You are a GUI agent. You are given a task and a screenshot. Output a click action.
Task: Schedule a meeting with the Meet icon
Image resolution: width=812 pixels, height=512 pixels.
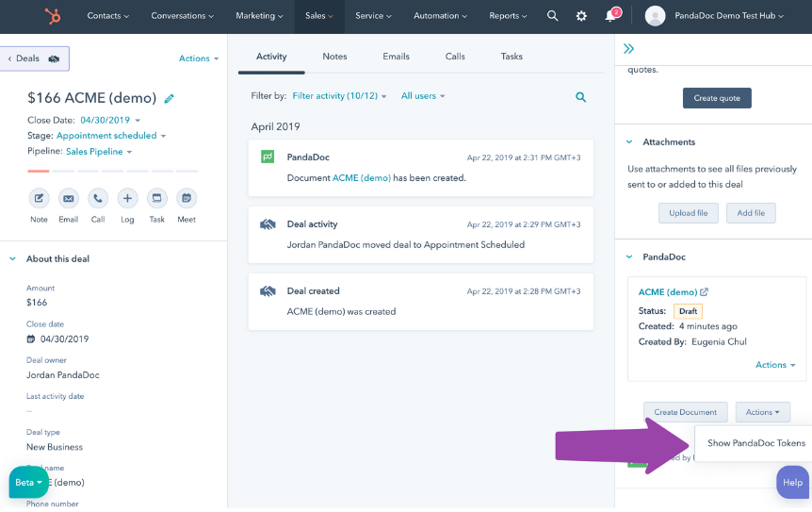(x=187, y=198)
